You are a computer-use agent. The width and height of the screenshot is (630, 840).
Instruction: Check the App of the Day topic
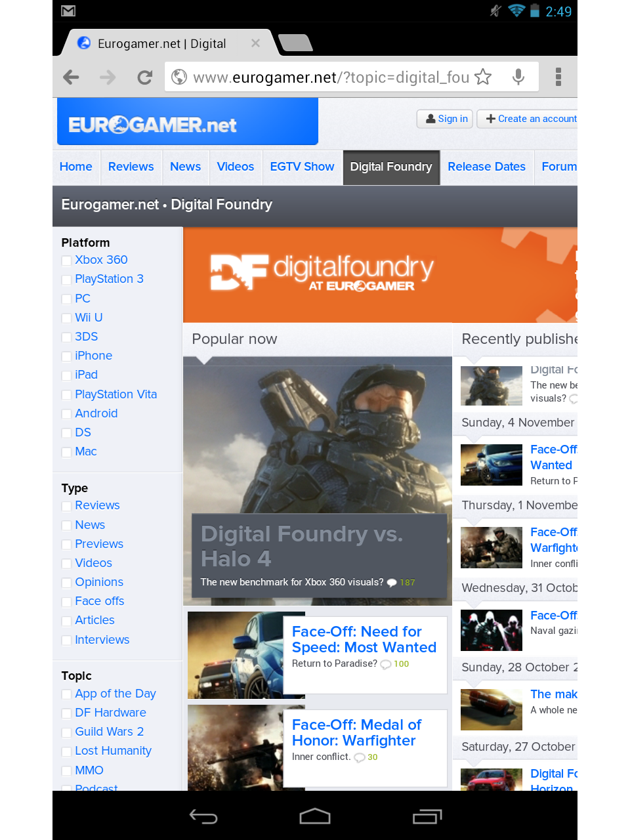tap(66, 694)
